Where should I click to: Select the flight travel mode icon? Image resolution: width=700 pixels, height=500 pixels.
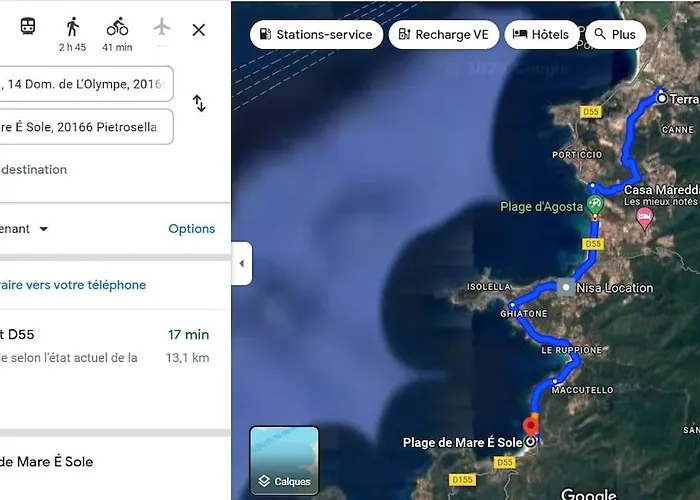pos(162,27)
